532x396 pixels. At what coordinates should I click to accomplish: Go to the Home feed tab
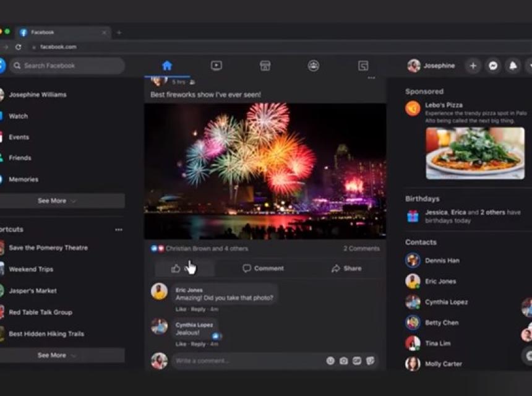[x=167, y=66]
